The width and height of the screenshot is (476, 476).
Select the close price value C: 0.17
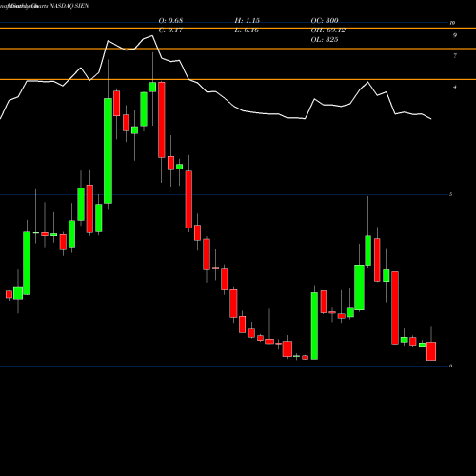click(170, 30)
